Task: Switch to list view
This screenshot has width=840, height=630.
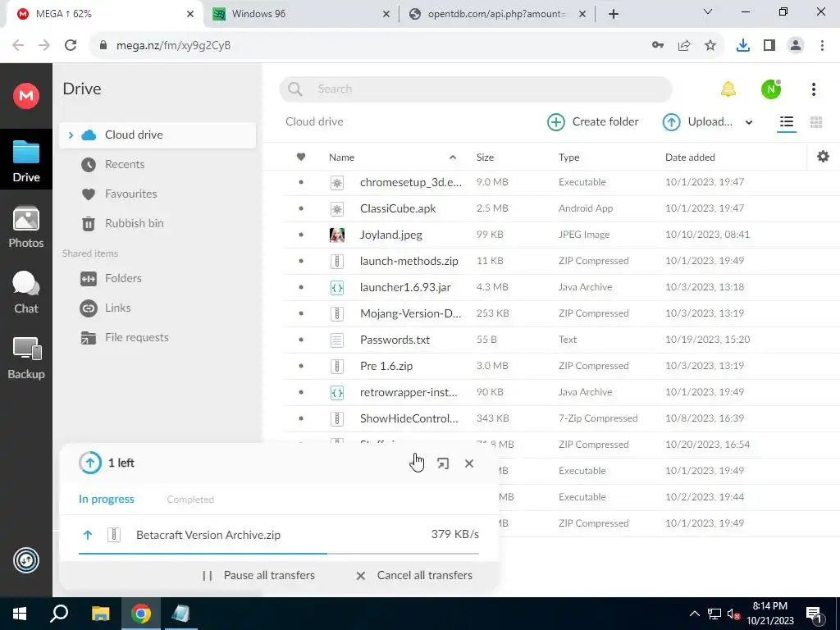Action: tap(787, 122)
